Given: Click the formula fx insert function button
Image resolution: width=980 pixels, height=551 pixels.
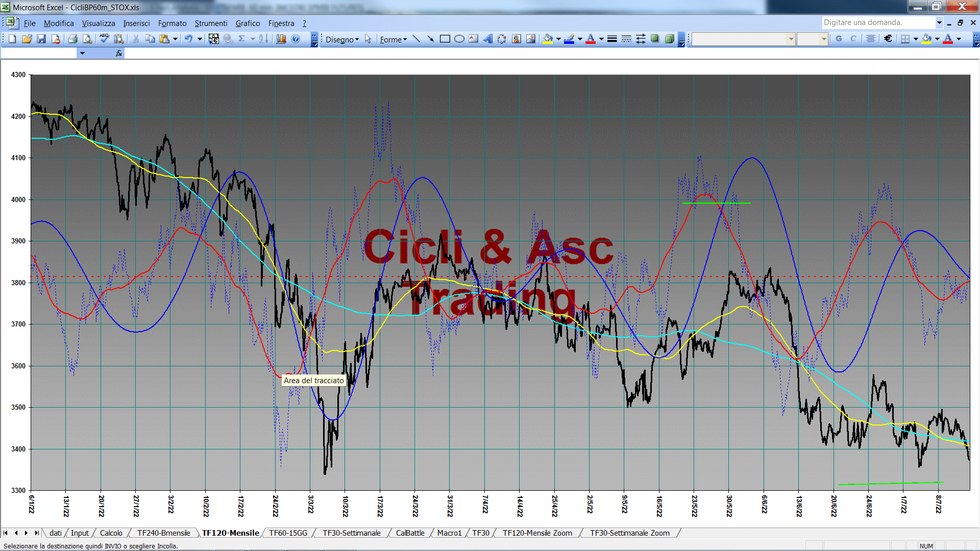Looking at the screenshot, I should (x=118, y=53).
